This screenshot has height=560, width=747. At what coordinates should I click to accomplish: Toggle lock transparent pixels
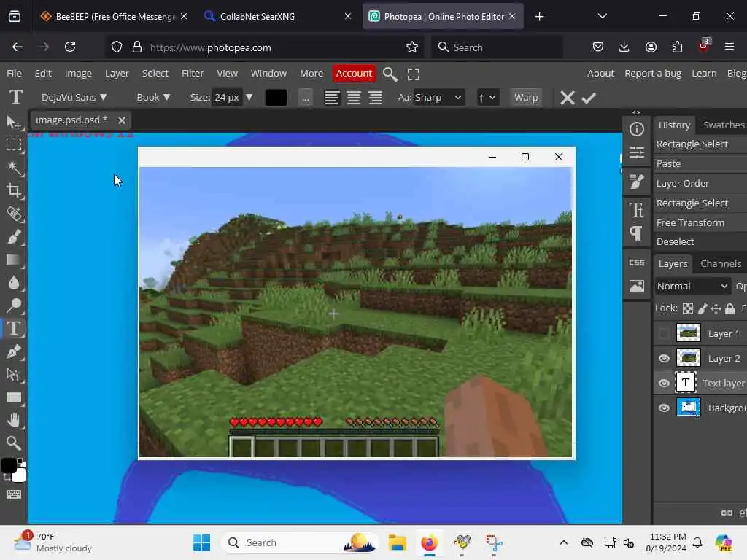tap(687, 308)
